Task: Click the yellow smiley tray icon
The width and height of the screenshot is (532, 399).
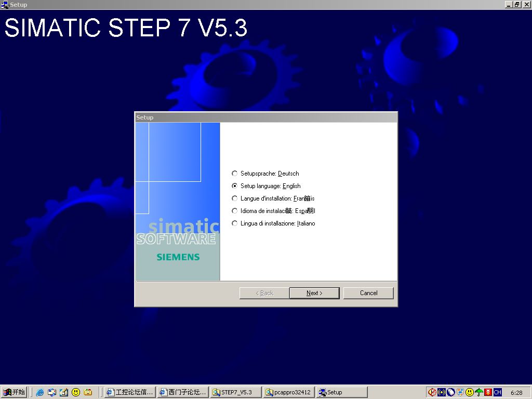Action: tap(470, 393)
